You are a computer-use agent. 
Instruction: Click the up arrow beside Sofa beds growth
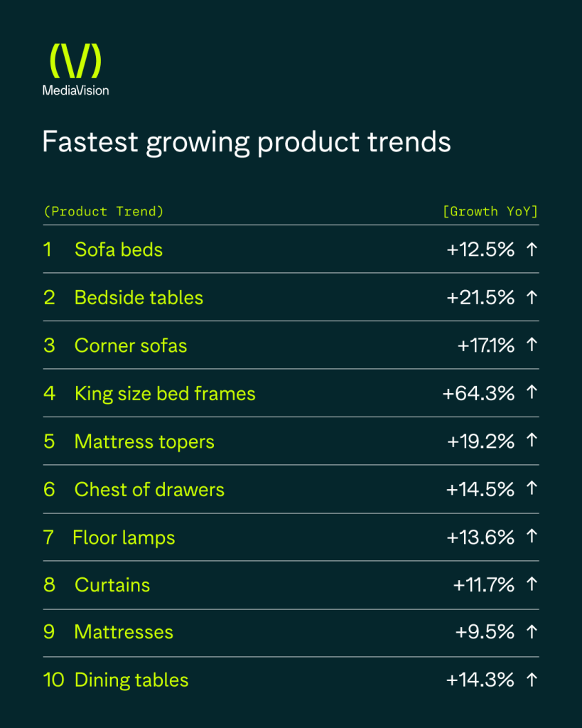(x=531, y=250)
